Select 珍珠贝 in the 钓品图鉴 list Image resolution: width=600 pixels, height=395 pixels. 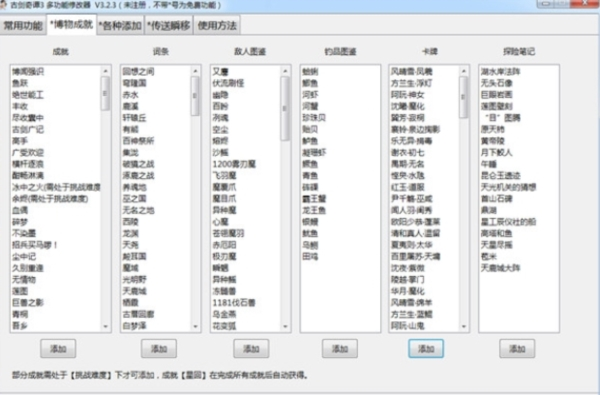[314, 118]
